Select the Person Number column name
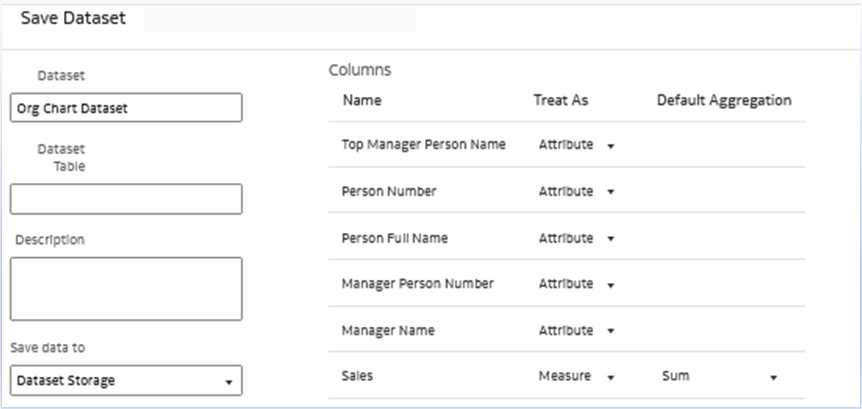Image resolution: width=862 pixels, height=409 pixels. coord(389,191)
